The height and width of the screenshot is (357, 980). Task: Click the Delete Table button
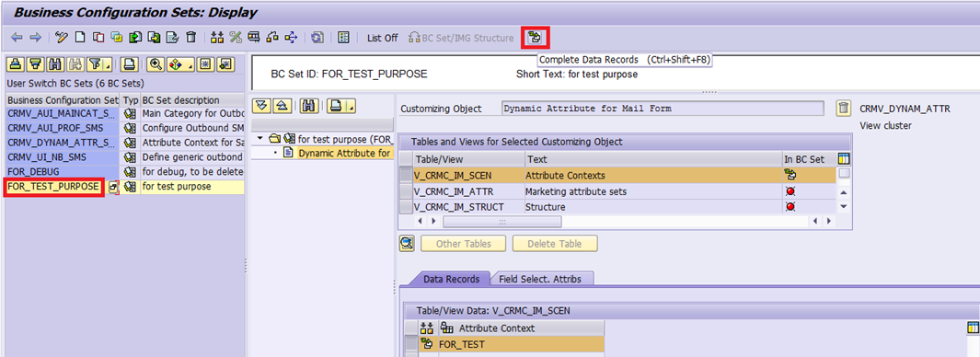point(554,244)
